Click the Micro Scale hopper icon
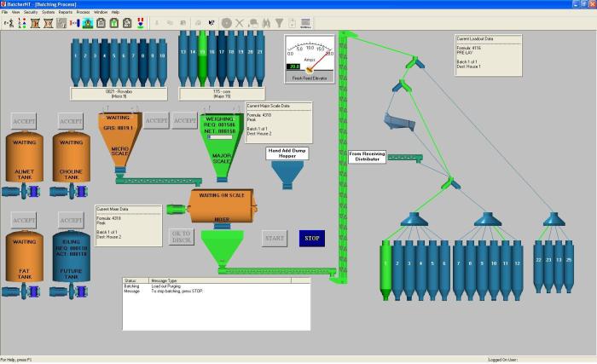 pos(128,147)
